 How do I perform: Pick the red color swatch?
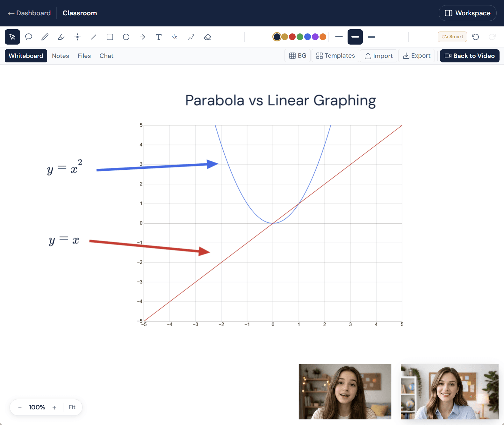(x=292, y=37)
